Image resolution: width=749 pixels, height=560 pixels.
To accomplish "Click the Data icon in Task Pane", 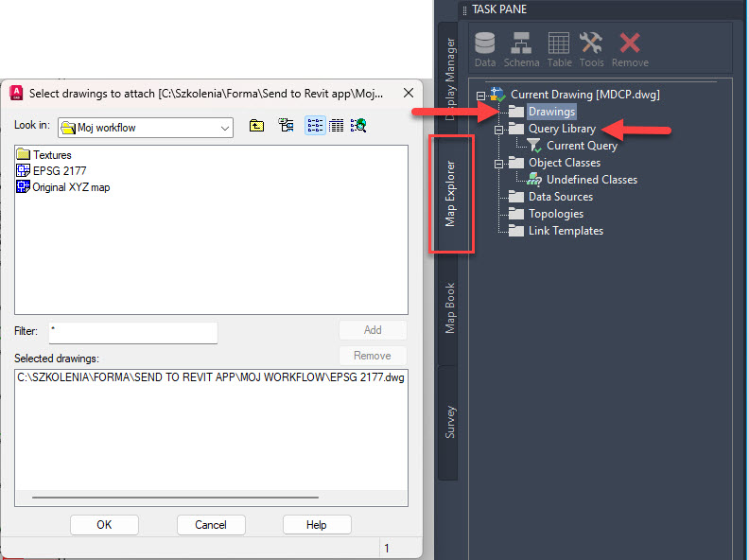I will pyautogui.click(x=485, y=48).
